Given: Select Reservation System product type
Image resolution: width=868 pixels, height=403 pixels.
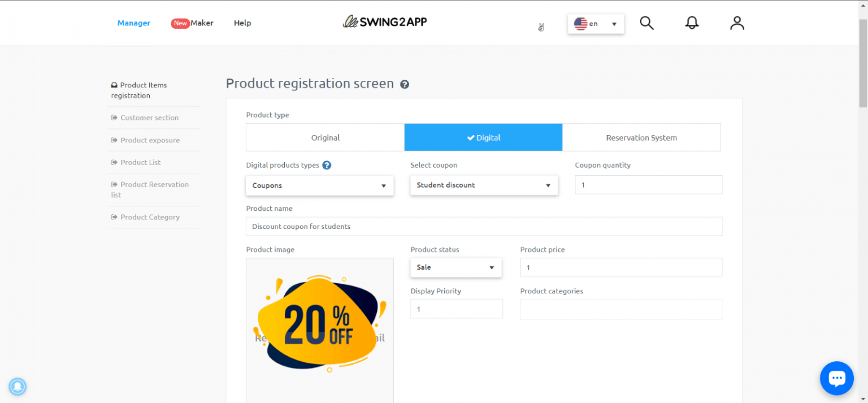Looking at the screenshot, I should (641, 137).
